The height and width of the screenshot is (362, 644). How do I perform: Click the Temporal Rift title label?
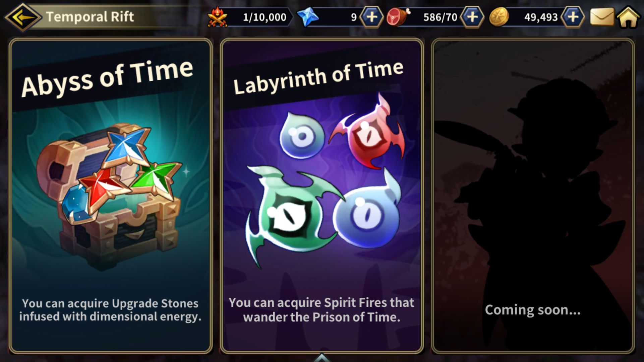click(x=90, y=17)
